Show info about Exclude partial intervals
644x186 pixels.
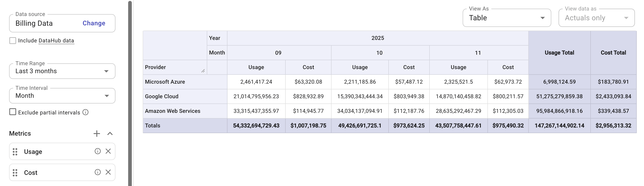85,112
